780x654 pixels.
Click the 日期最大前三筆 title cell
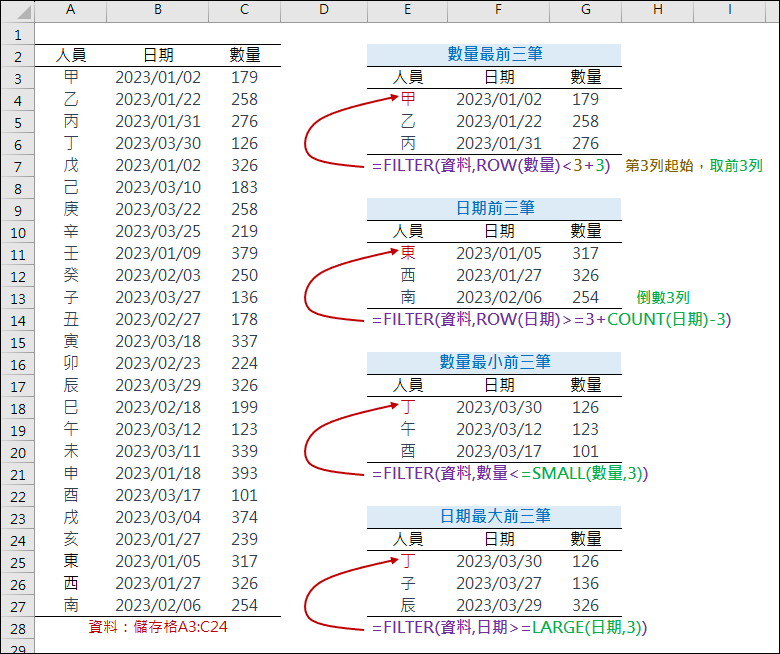pyautogui.click(x=494, y=516)
